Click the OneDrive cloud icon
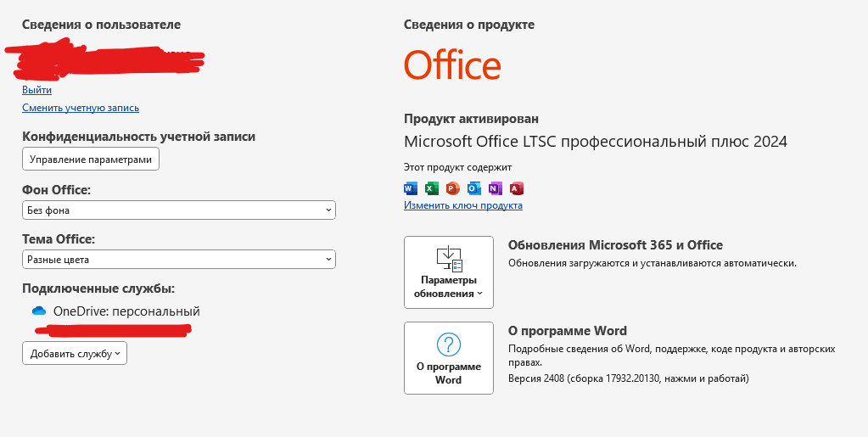Image resolution: width=868 pixels, height=437 pixels. click(39, 311)
